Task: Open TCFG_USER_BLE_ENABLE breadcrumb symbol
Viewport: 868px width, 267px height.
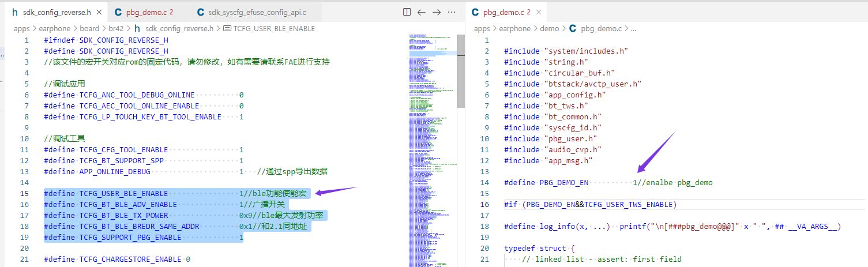Action: pos(273,28)
